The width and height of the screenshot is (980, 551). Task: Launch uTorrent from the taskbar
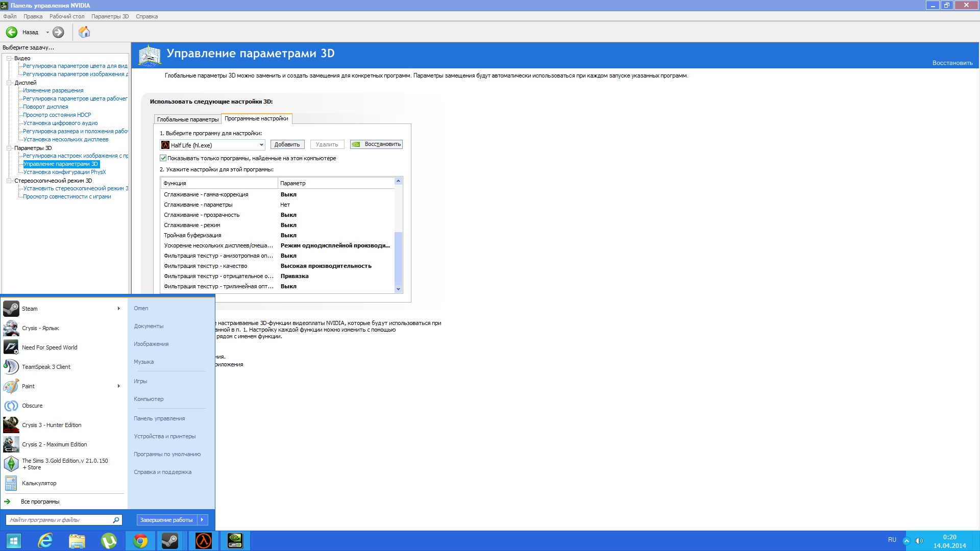pos(109,541)
